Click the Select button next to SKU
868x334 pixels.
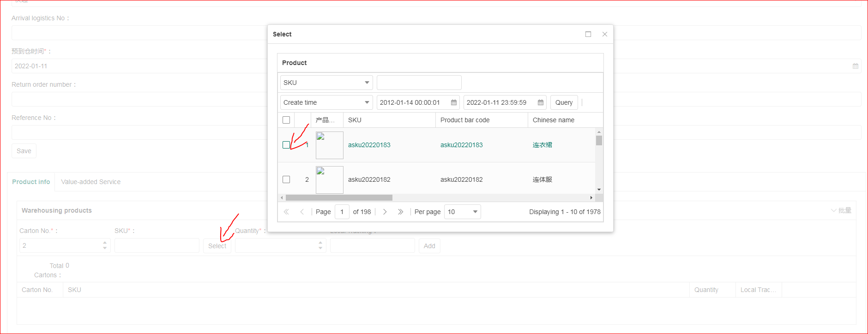click(x=217, y=246)
